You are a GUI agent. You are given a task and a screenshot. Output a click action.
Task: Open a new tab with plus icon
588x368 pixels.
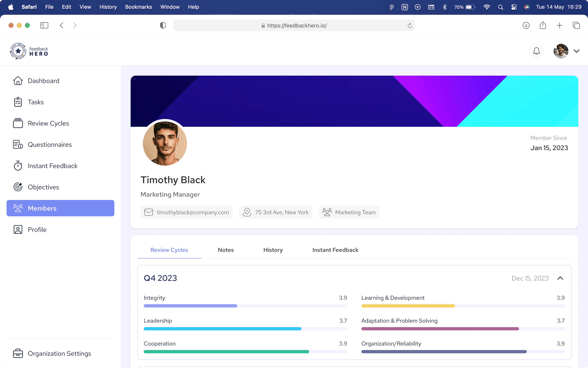(560, 25)
